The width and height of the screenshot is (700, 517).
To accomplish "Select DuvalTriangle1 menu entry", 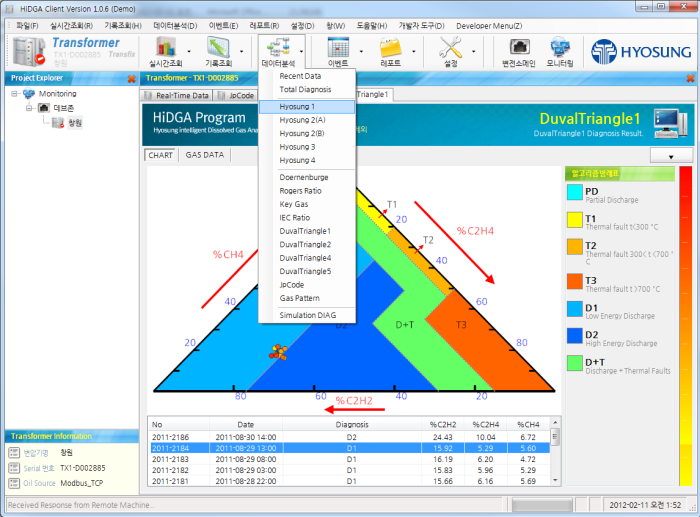I will pos(307,231).
